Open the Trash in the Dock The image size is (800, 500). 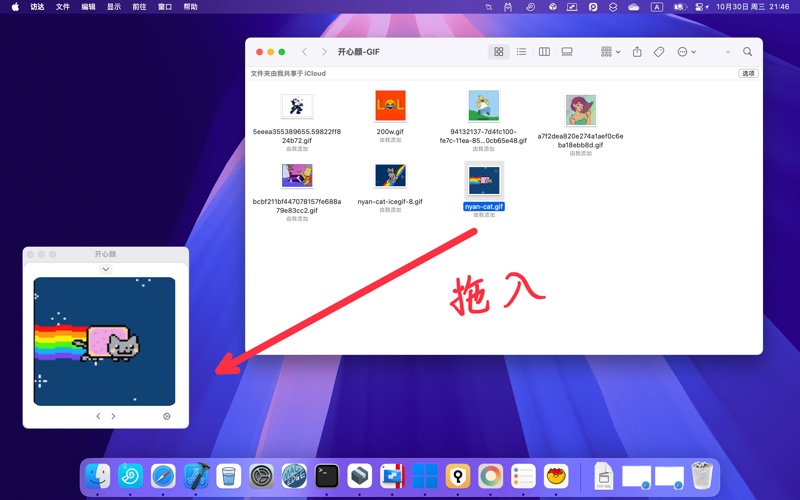point(703,476)
